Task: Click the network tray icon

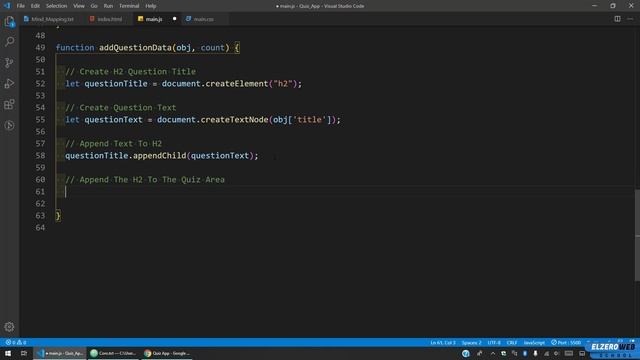Action: coord(546,353)
